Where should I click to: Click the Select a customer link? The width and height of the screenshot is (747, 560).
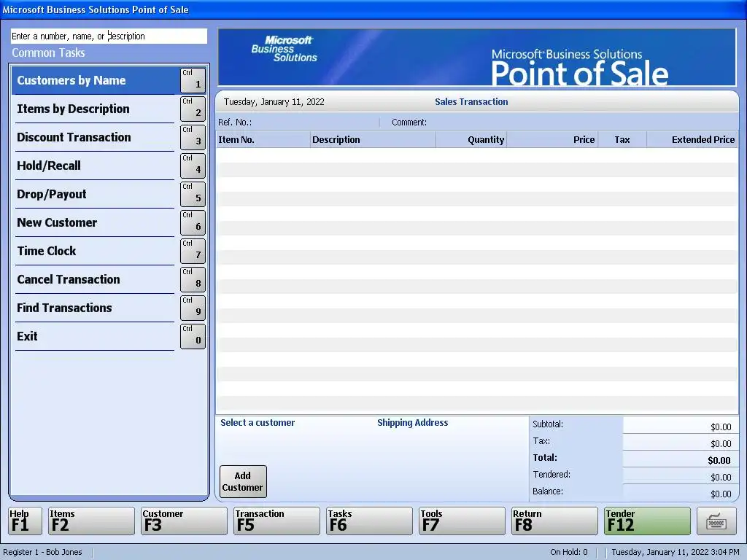(x=258, y=422)
